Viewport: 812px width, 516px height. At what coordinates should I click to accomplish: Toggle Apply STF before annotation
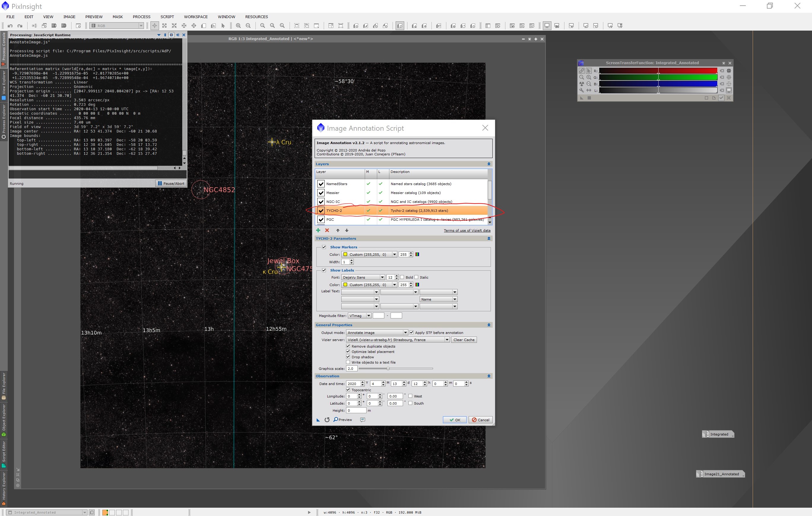pyautogui.click(x=411, y=332)
